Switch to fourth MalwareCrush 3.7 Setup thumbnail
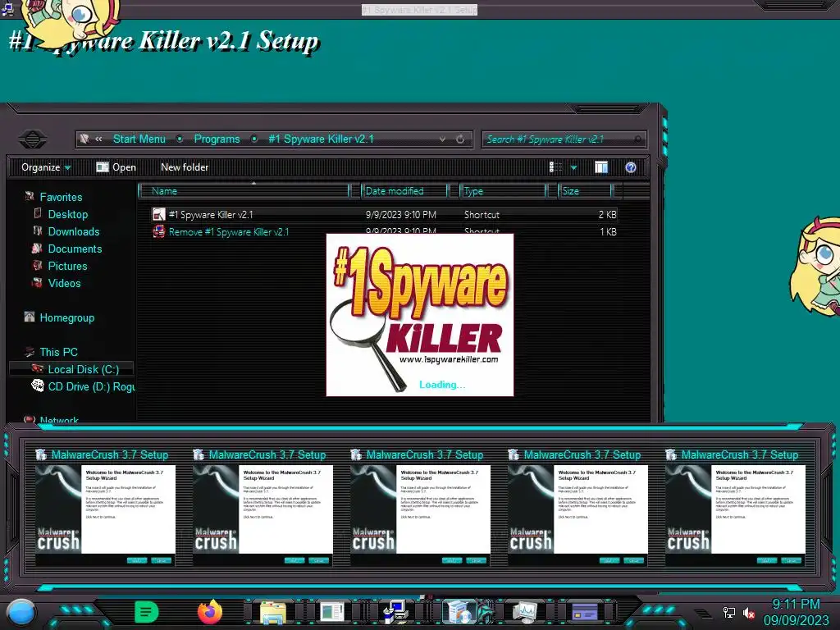Viewport: 840px width, 630px height. pyautogui.click(x=577, y=508)
